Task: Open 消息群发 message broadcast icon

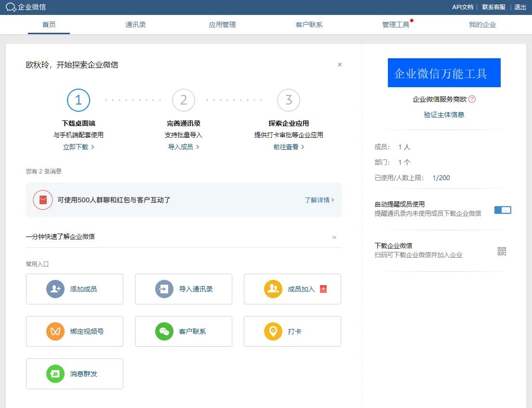Action: pos(55,373)
